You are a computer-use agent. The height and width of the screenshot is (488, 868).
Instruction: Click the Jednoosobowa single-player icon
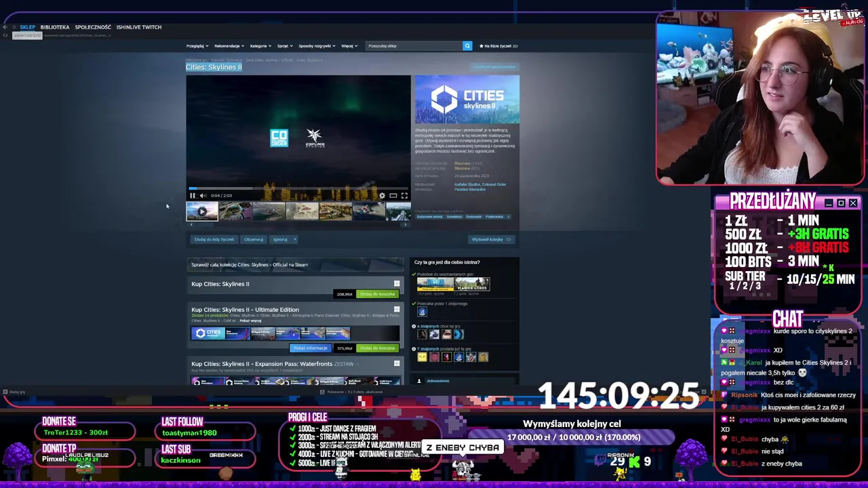pos(420,381)
